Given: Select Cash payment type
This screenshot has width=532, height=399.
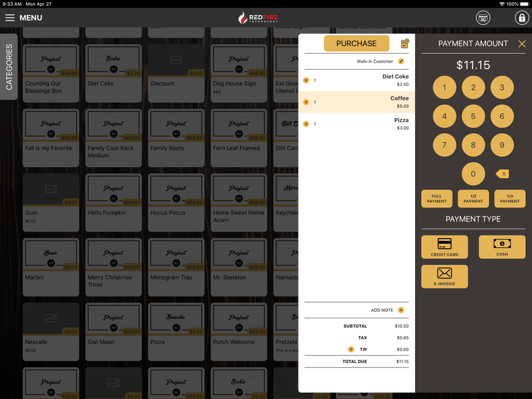Looking at the screenshot, I should coord(502,247).
